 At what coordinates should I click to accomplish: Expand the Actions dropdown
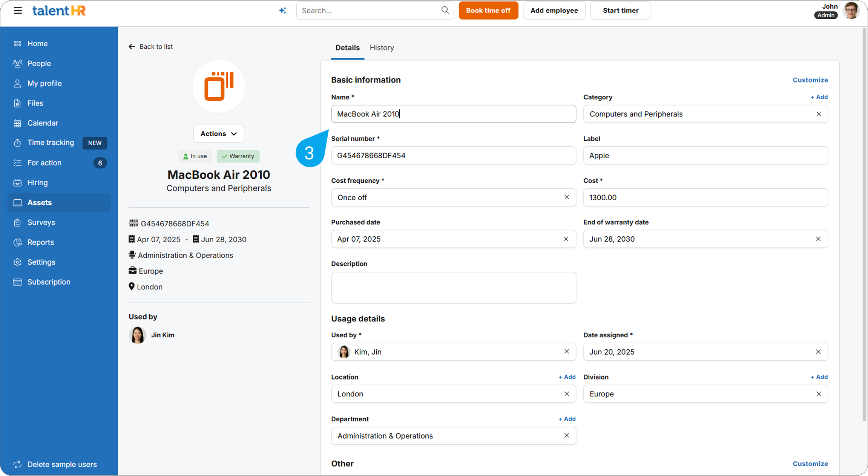coord(219,134)
